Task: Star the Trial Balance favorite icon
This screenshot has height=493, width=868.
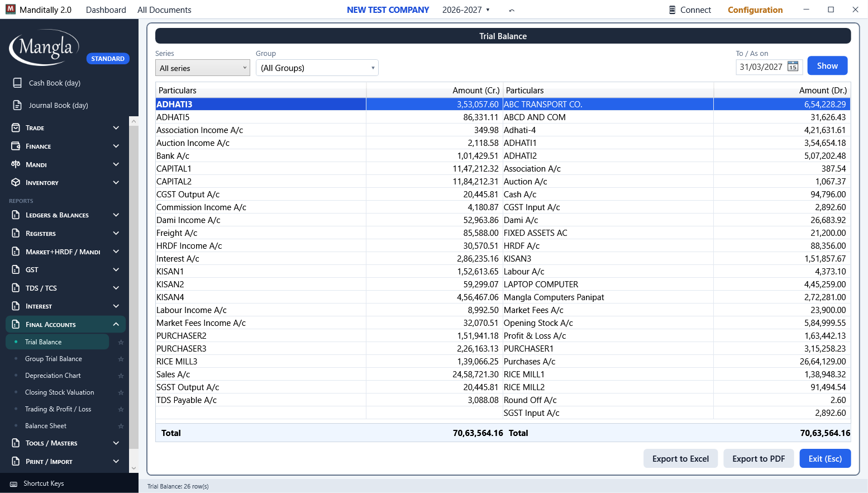Action: (x=121, y=342)
